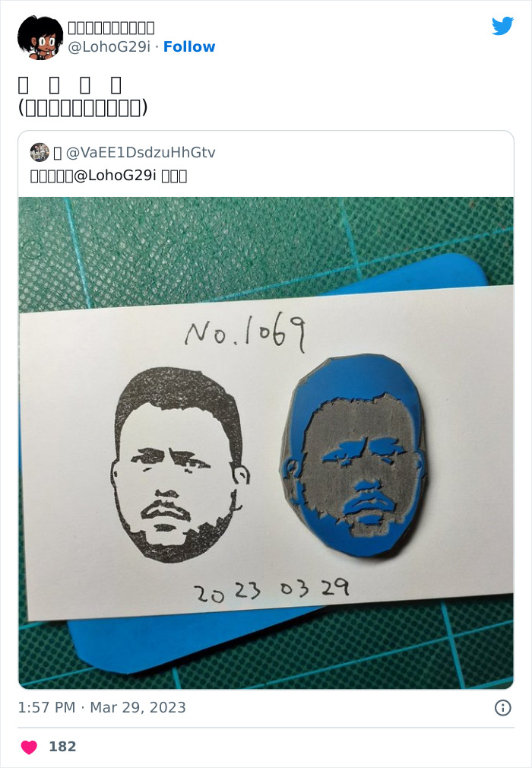Follow the @LohoG29i account
Screen dimensions: 532x768
pos(189,46)
